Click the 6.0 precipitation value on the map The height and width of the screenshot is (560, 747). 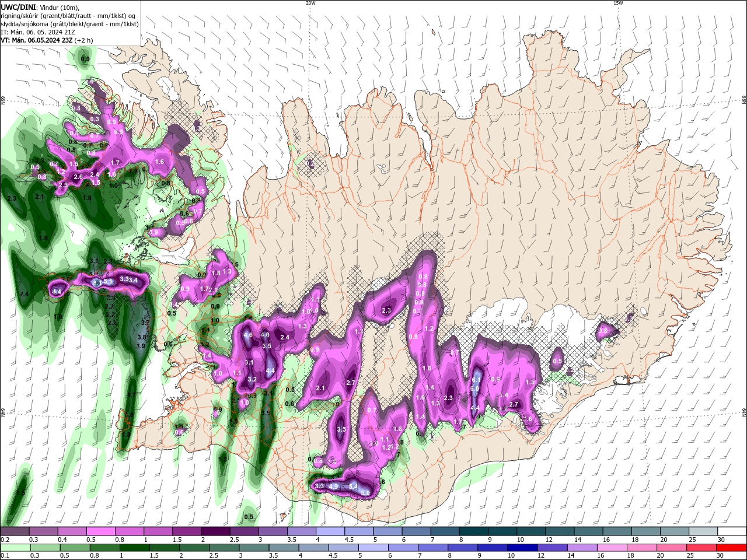(x=474, y=388)
